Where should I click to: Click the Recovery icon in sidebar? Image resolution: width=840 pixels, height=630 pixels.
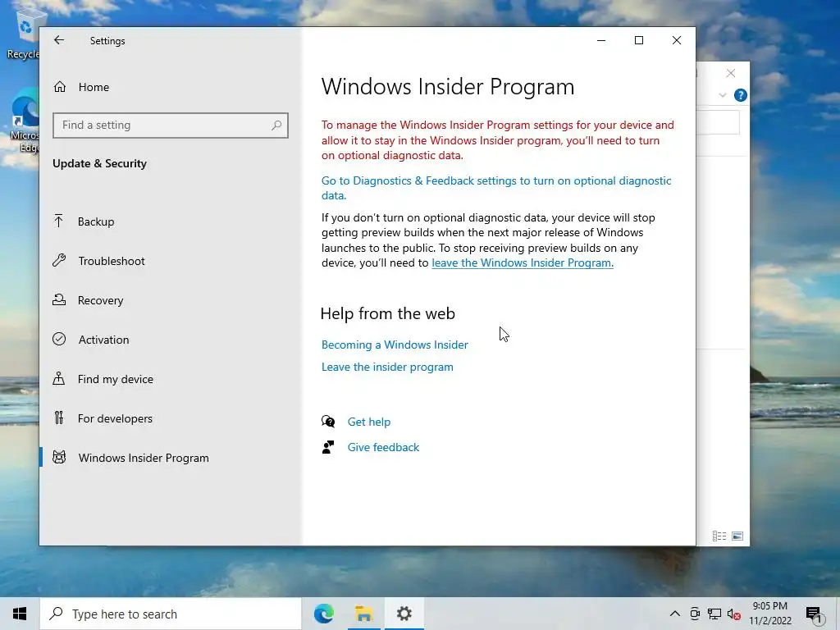click(59, 299)
